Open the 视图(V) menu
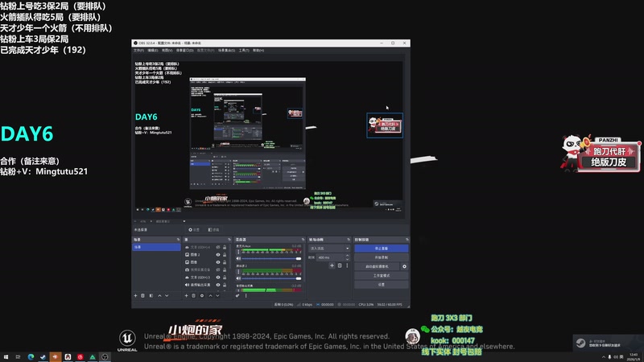Screen dimensions: 644x362 point(167,50)
